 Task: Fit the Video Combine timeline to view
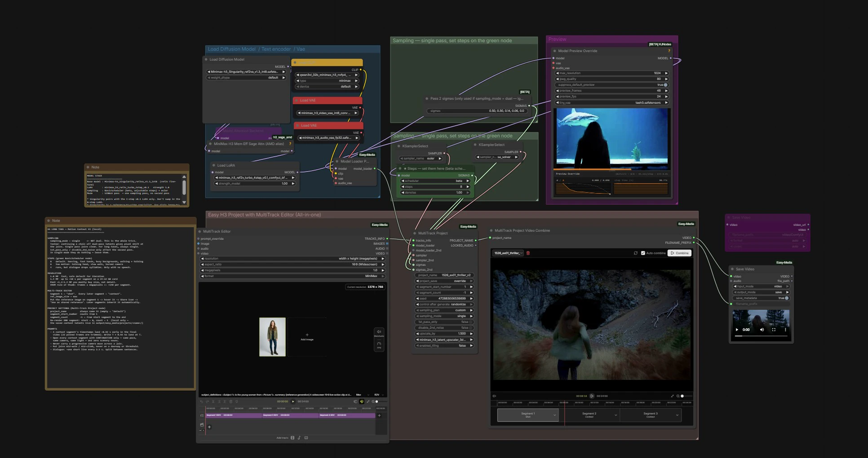[672, 396]
